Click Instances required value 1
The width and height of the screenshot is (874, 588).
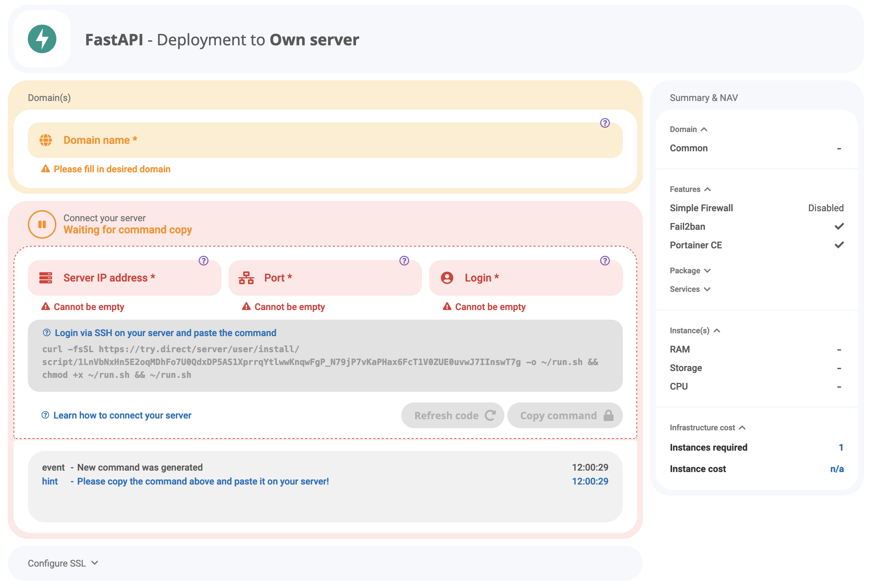pos(840,447)
